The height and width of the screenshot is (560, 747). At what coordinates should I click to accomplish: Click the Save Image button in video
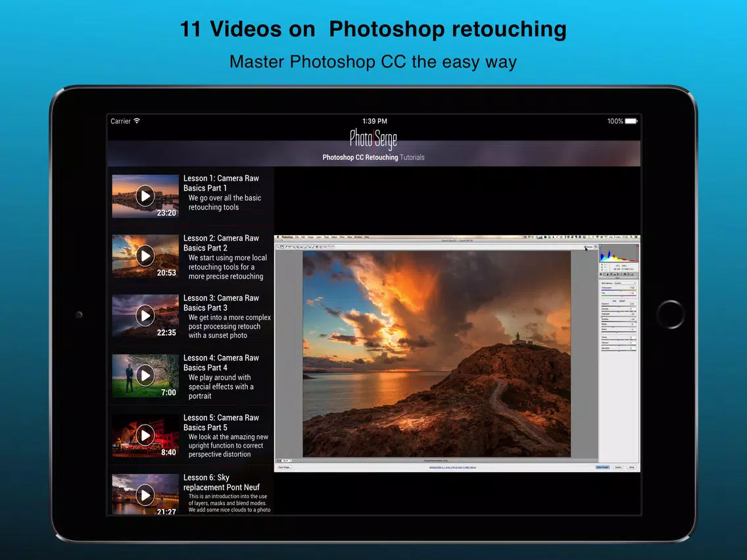[285, 467]
